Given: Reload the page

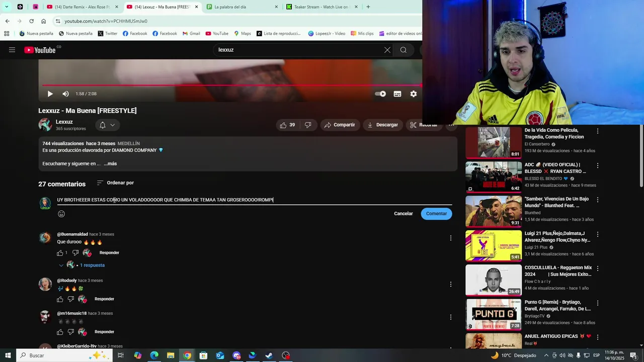Looking at the screenshot, I should point(31,21).
